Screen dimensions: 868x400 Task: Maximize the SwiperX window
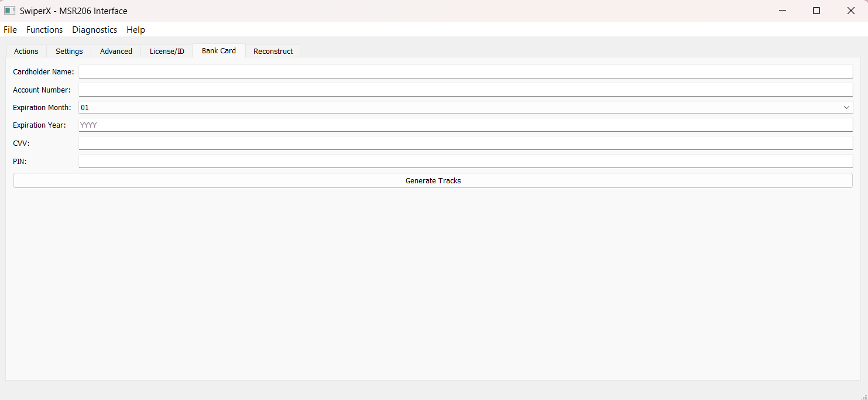(816, 11)
